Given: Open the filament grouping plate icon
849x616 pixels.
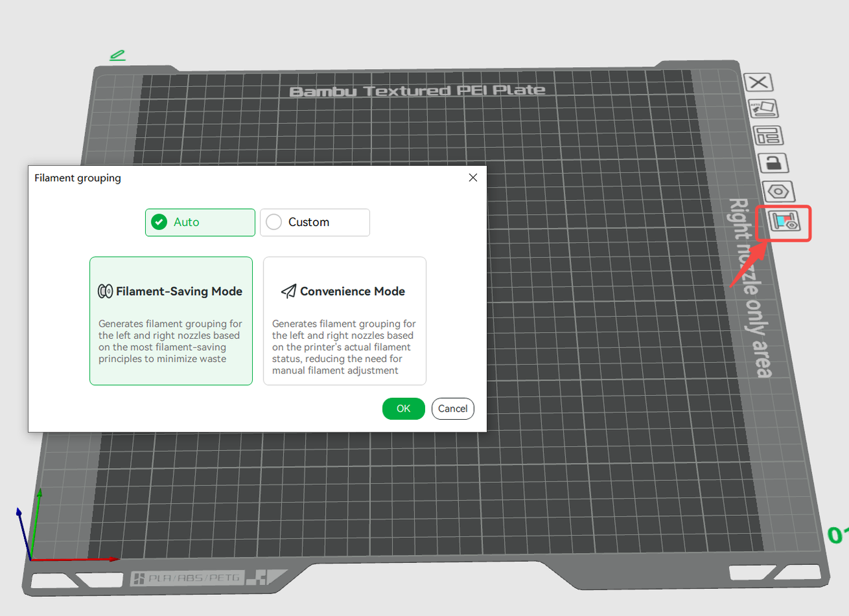Looking at the screenshot, I should (785, 221).
